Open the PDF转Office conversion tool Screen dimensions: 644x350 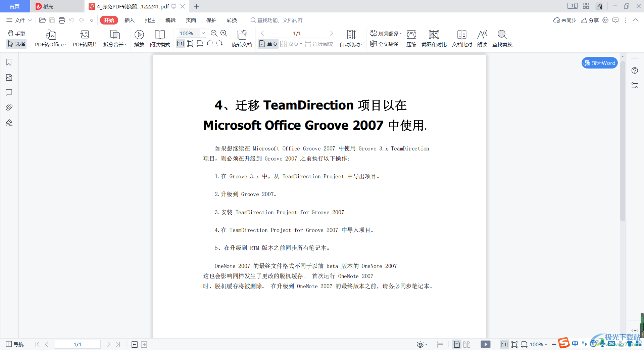51,38
